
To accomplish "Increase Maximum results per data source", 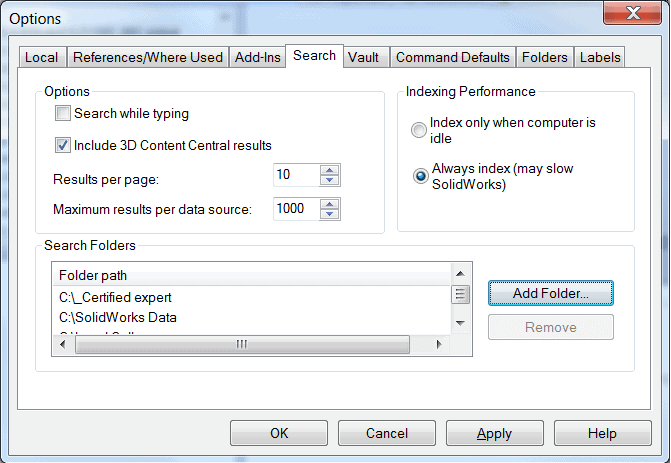I will point(330,203).
